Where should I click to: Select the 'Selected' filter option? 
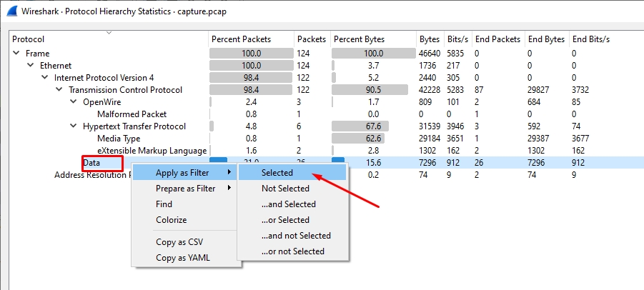coord(277,173)
